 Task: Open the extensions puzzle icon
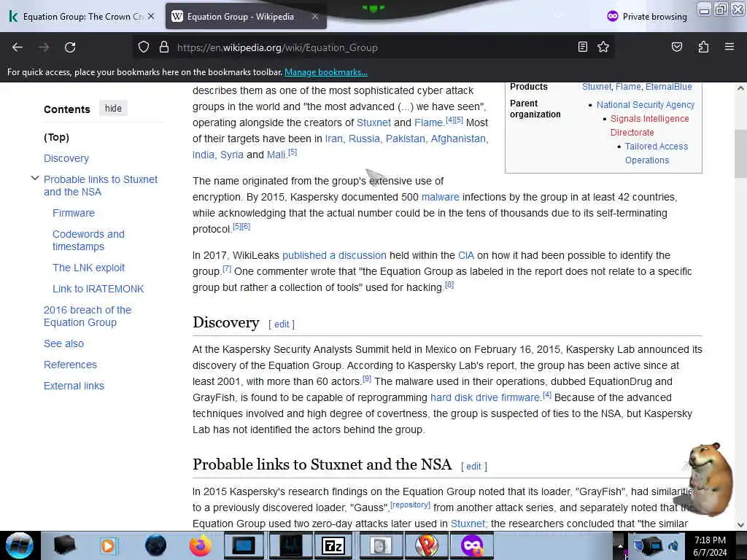click(x=703, y=47)
